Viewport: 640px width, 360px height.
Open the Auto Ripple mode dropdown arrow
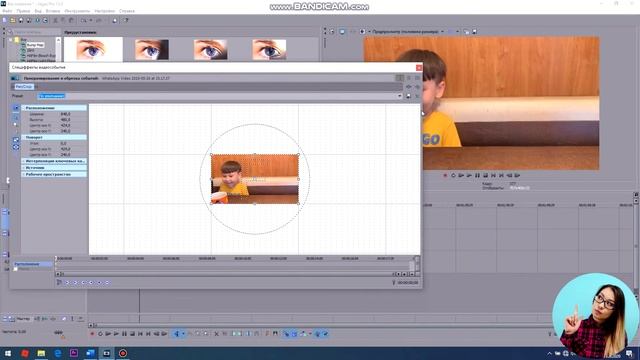(310, 334)
